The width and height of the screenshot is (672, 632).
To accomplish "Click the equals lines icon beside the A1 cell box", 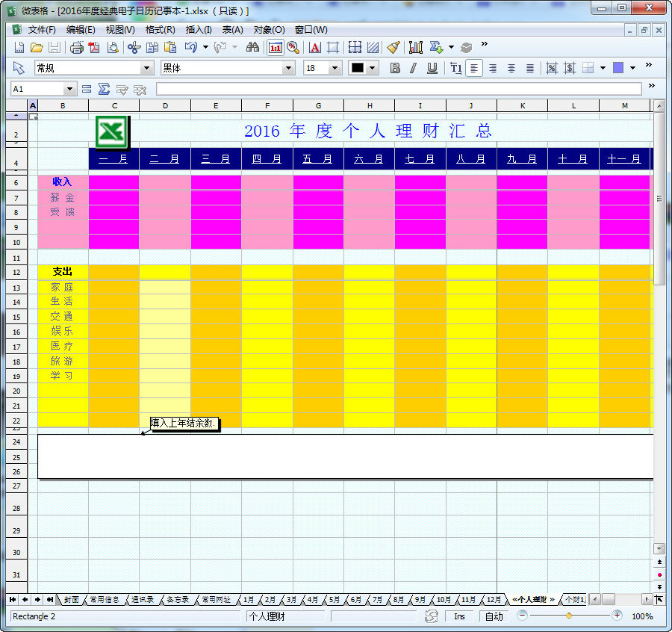I will click(x=87, y=89).
